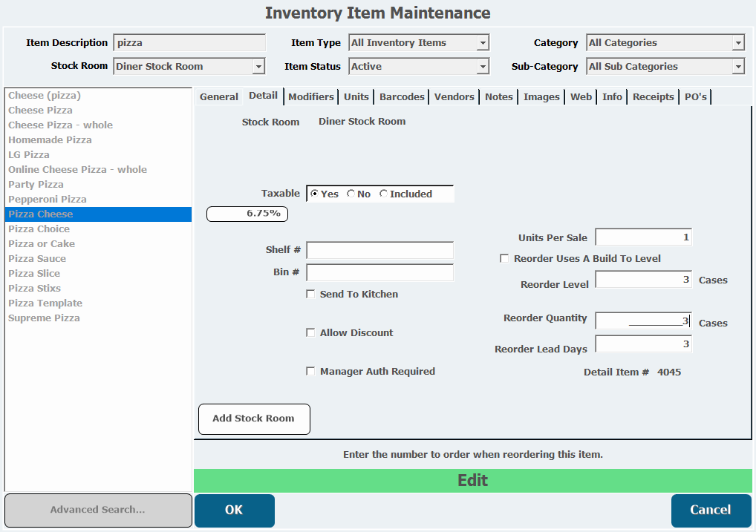Open the Category dropdown list
Viewport: 756px width, 532px height.
(737, 43)
